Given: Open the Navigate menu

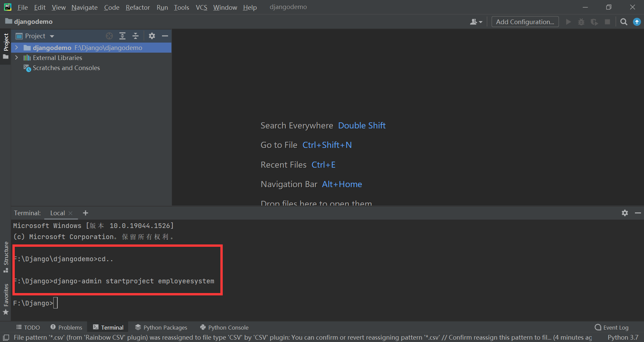Looking at the screenshot, I should (85, 7).
